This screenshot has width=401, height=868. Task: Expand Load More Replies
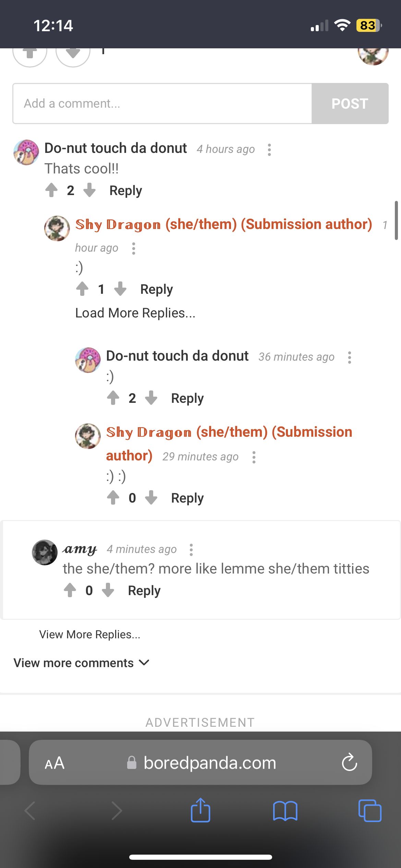click(135, 313)
